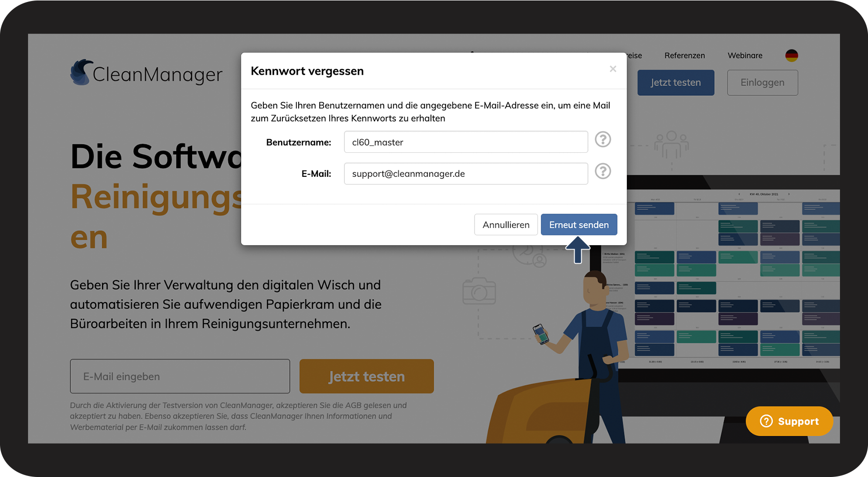Open the Referenzen menu item

click(684, 56)
